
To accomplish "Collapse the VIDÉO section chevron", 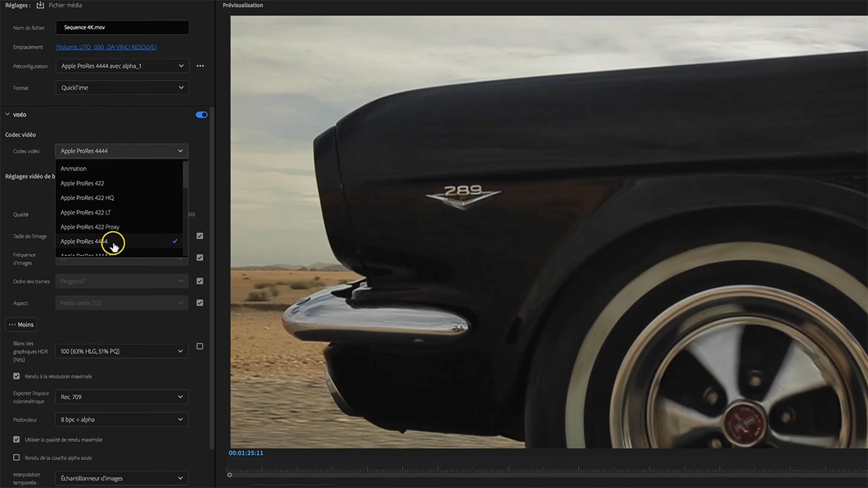I will pos(7,115).
